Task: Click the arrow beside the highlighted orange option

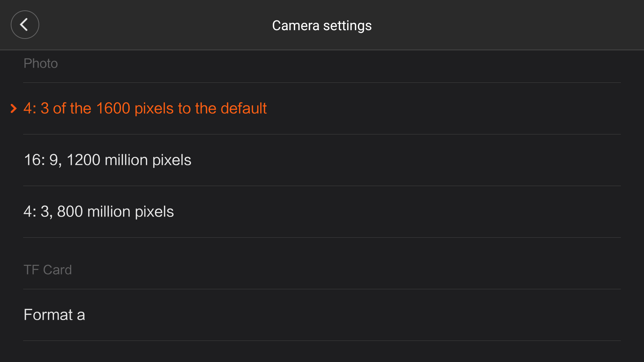Action: click(x=13, y=108)
